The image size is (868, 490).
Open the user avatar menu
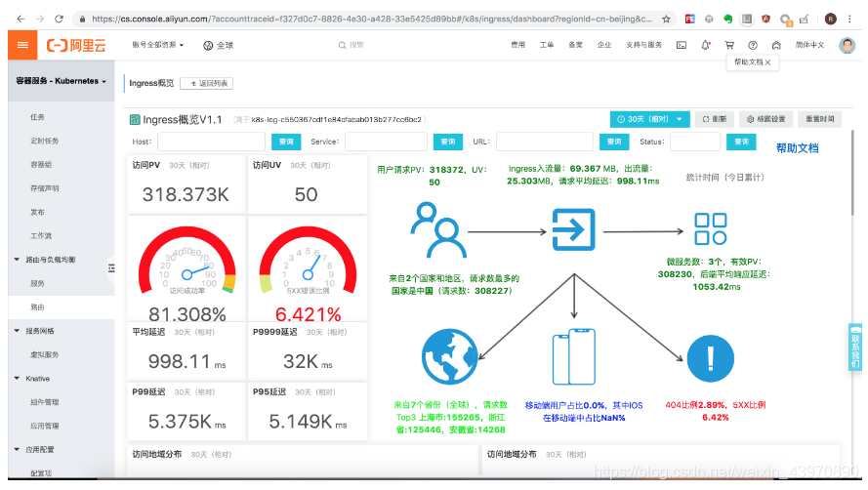tap(847, 46)
